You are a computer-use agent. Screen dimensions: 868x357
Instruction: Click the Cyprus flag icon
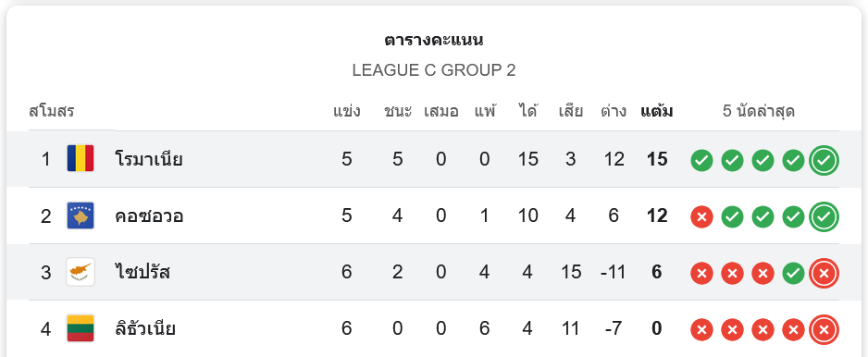(81, 272)
